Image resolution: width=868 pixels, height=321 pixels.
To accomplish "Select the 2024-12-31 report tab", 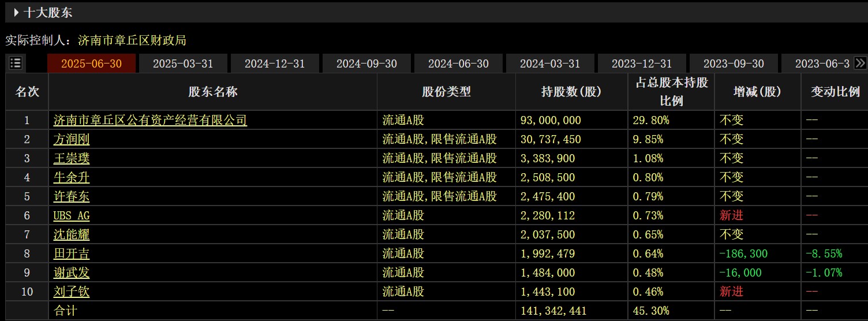I will pyautogui.click(x=275, y=64).
